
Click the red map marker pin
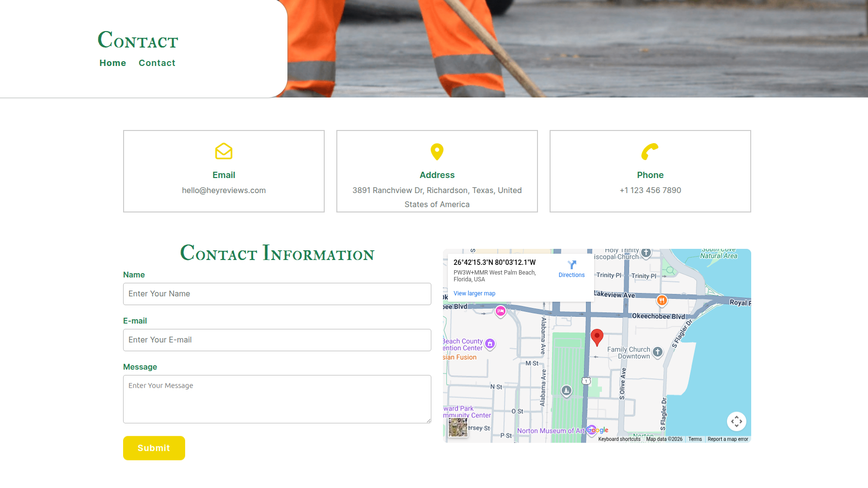click(597, 336)
